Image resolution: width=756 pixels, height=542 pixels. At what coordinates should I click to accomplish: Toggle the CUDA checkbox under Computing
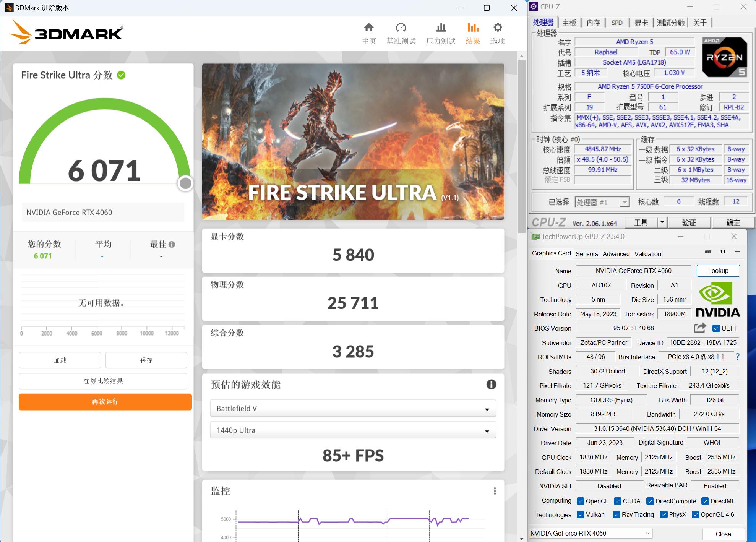(x=617, y=501)
